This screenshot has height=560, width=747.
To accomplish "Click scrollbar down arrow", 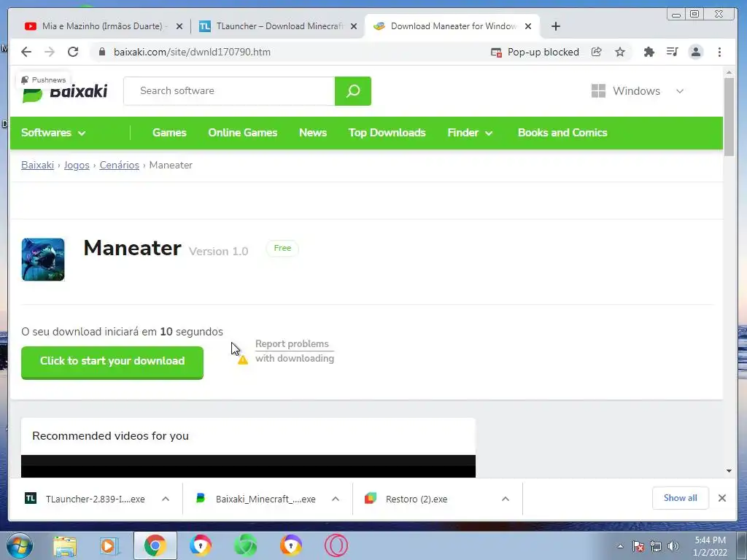I will tap(729, 471).
